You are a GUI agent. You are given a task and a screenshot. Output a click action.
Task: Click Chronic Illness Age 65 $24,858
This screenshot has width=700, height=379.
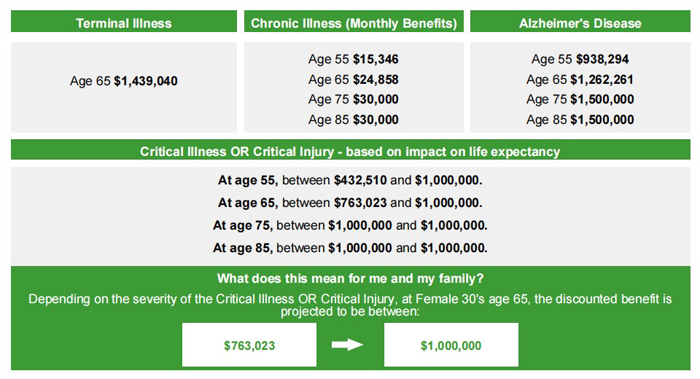pyautogui.click(x=353, y=79)
